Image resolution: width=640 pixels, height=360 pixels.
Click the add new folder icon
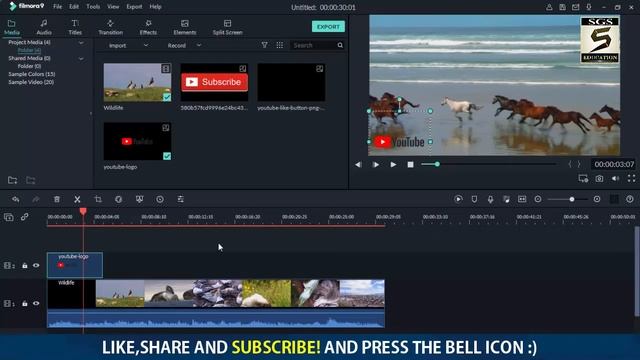click(x=12, y=180)
